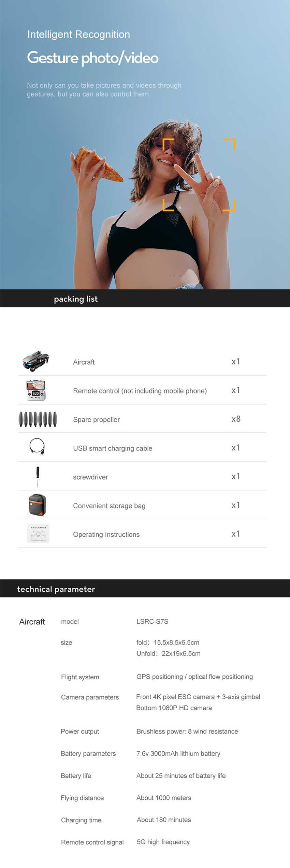Click the orange focus frame bottom-left corner
Screen dimensions: 290x868
click(168, 205)
